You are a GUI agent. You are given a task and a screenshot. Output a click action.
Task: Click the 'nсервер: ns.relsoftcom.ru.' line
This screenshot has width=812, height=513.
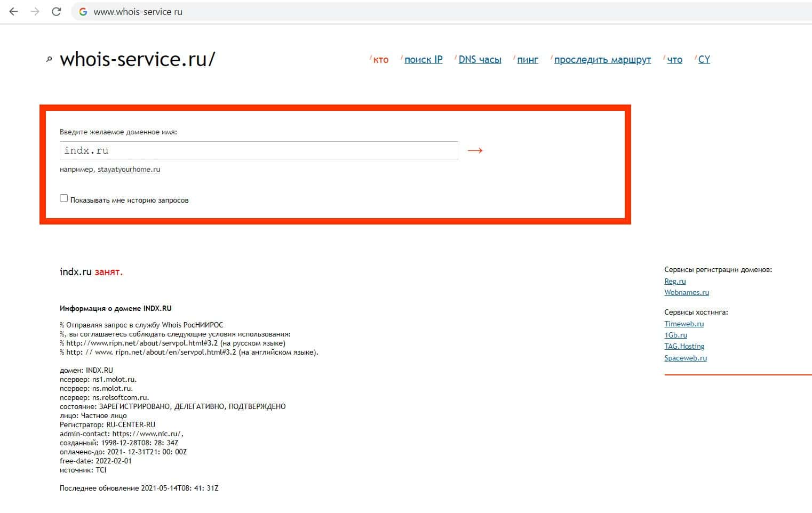pyautogui.click(x=105, y=397)
